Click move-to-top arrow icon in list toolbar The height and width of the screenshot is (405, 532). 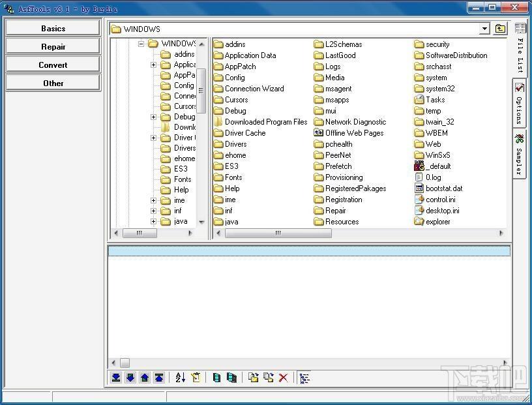[159, 378]
